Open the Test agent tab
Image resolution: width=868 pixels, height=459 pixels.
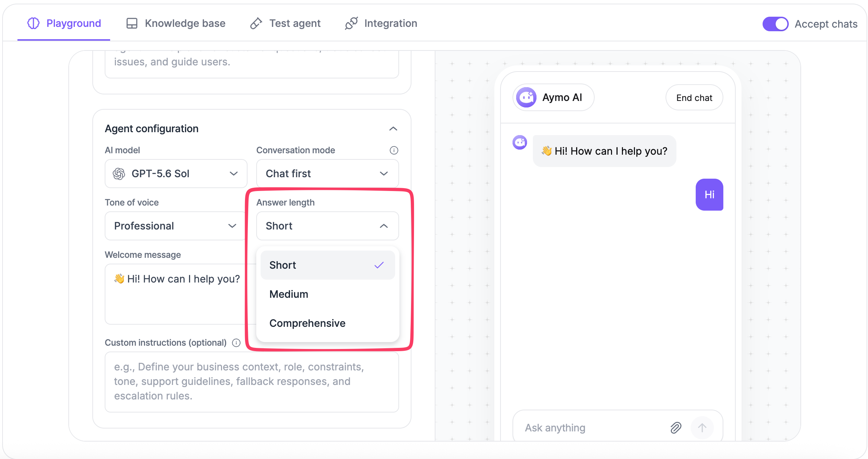pyautogui.click(x=285, y=23)
